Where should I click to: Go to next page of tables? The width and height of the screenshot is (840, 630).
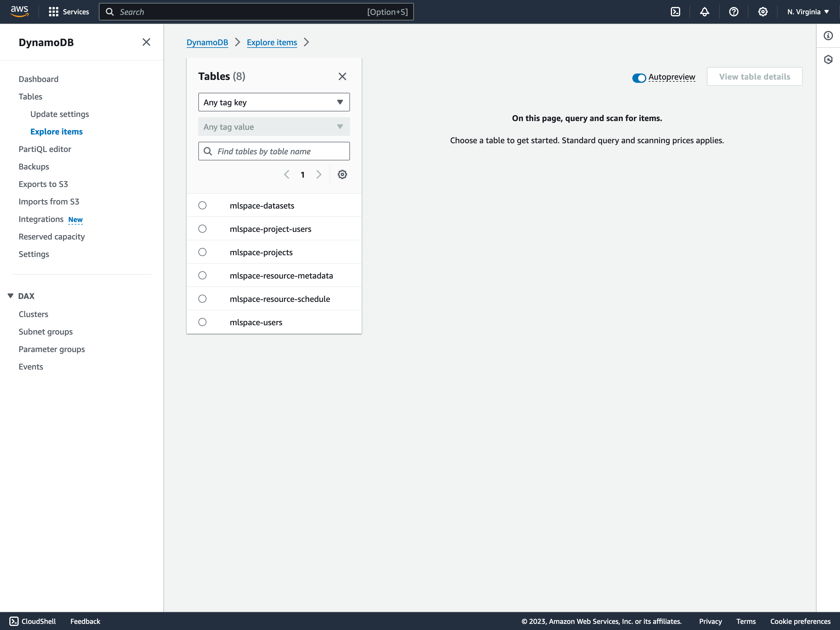point(318,174)
